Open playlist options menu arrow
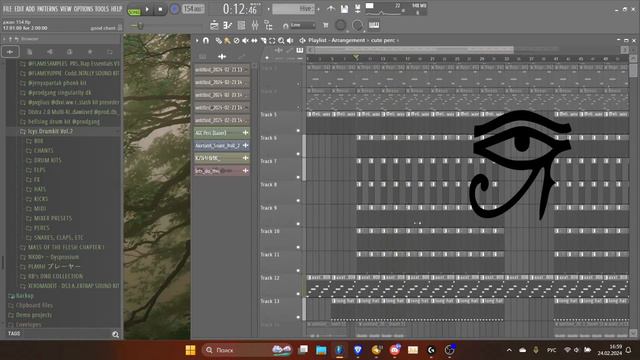The width and height of the screenshot is (640, 360). click(197, 40)
